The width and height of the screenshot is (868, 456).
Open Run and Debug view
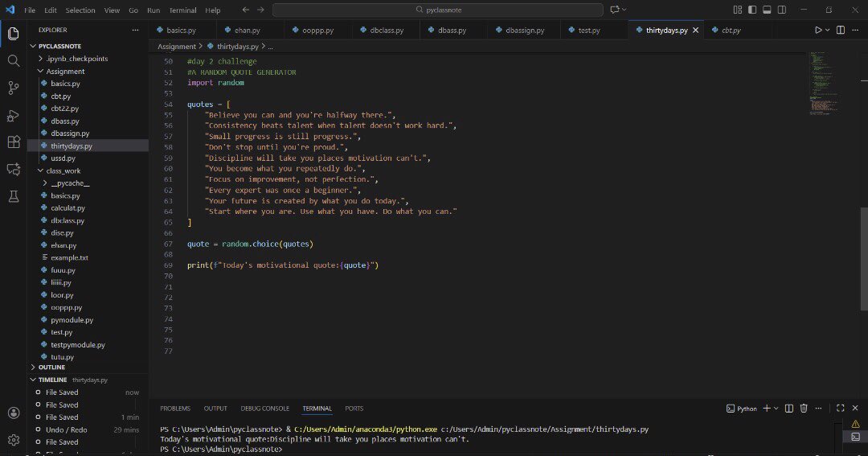[x=14, y=115]
